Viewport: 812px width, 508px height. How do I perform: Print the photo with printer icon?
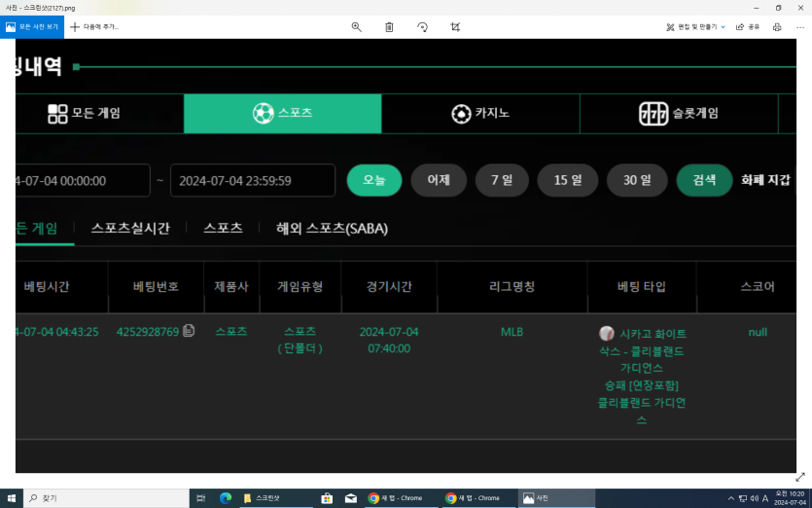point(777,27)
